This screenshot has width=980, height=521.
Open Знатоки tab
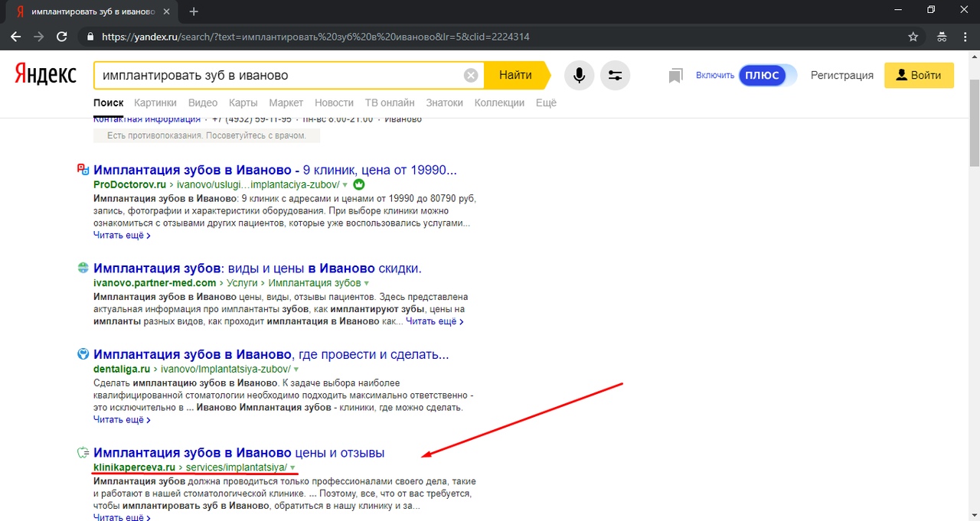click(445, 103)
